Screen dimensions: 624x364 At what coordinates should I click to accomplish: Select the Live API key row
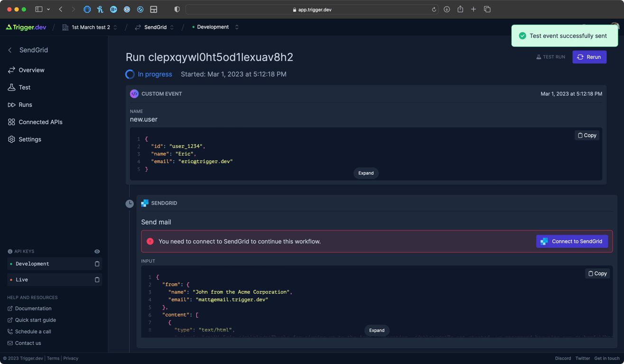coord(54,280)
